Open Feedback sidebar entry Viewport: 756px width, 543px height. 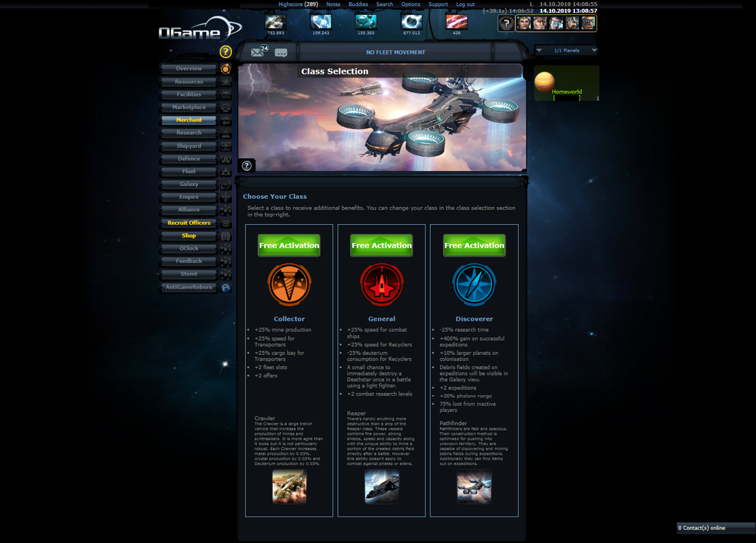pos(189,261)
